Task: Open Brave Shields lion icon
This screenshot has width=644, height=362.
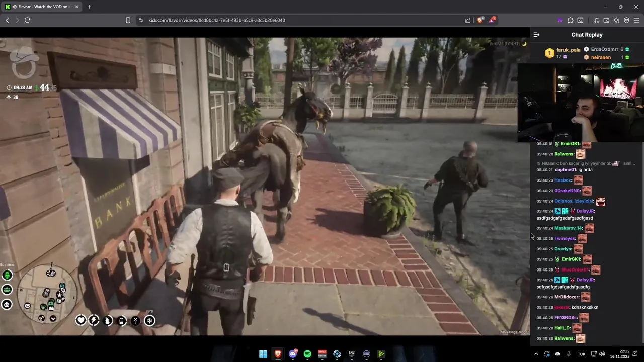Action: [480, 20]
